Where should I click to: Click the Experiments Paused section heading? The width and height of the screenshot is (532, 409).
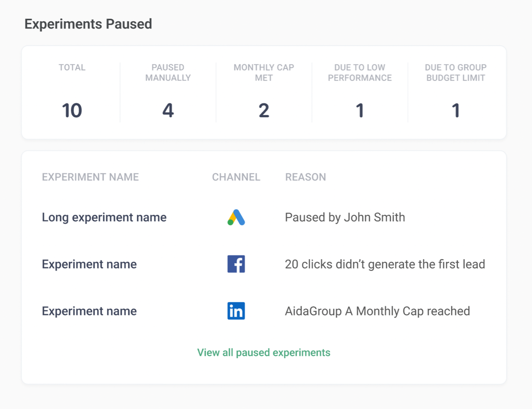point(88,24)
